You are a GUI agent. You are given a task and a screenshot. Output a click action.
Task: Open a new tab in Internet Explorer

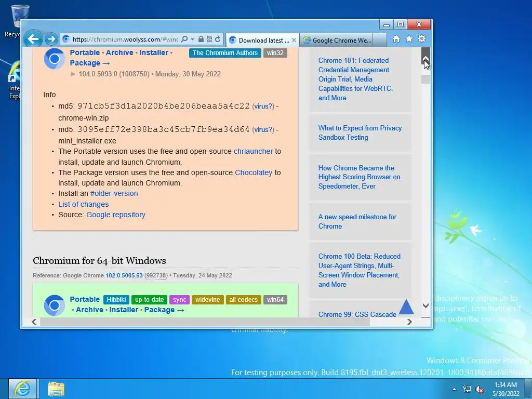point(380,40)
